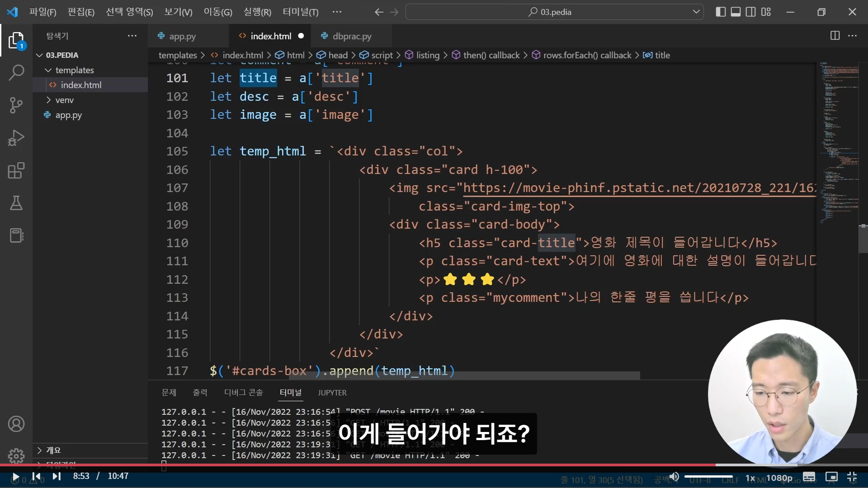Switch to the 출력 panel tab

(x=200, y=393)
